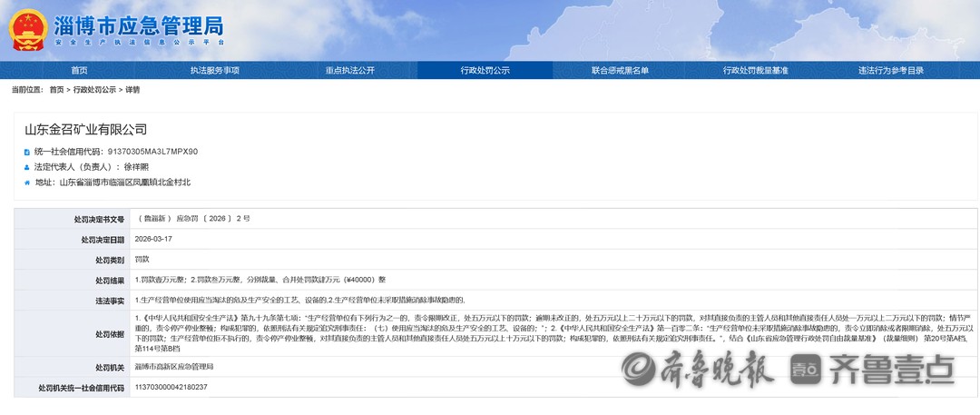Click the credit code 91370305MA3L7MPX90

(x=152, y=152)
